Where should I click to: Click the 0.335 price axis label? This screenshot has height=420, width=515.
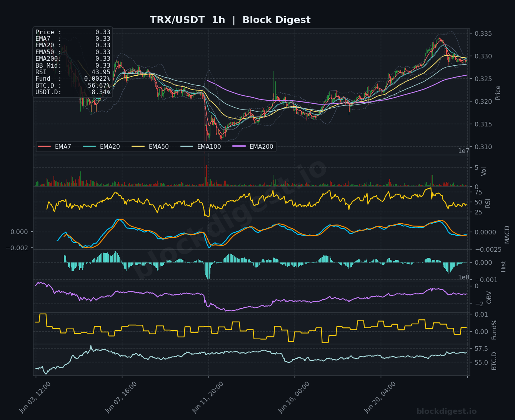483,33
